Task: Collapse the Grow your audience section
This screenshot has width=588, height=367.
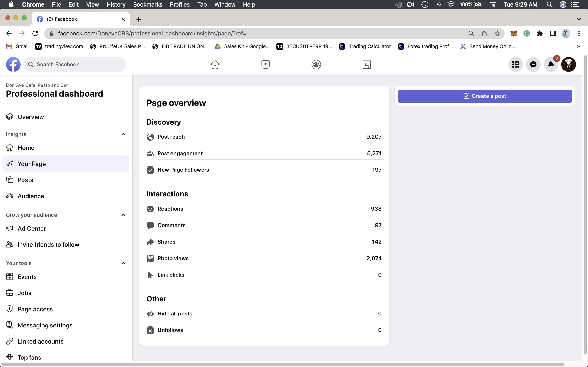Action: click(x=123, y=215)
